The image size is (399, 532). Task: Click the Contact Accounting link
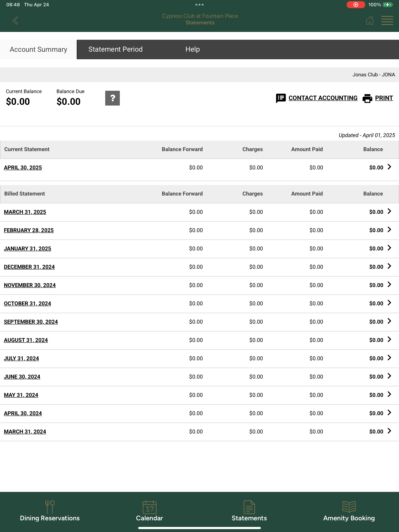click(323, 98)
